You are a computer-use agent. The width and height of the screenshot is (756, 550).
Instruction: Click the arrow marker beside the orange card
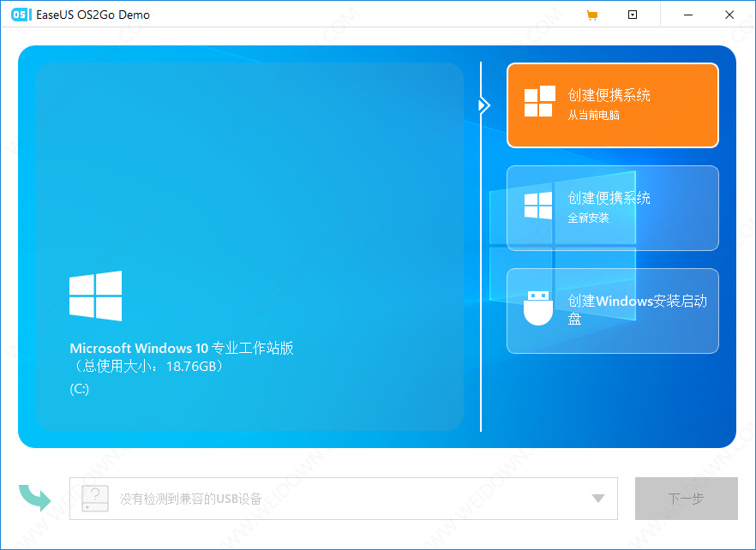pyautogui.click(x=484, y=105)
